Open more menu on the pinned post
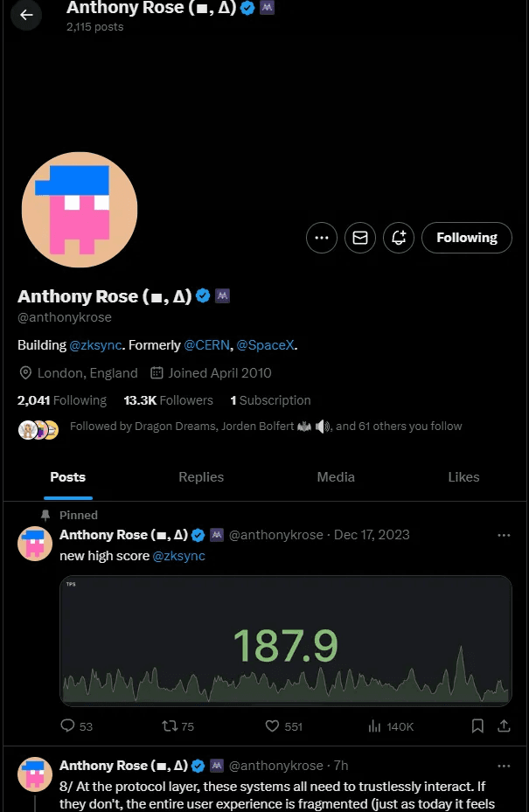The image size is (529, 812). [504, 535]
